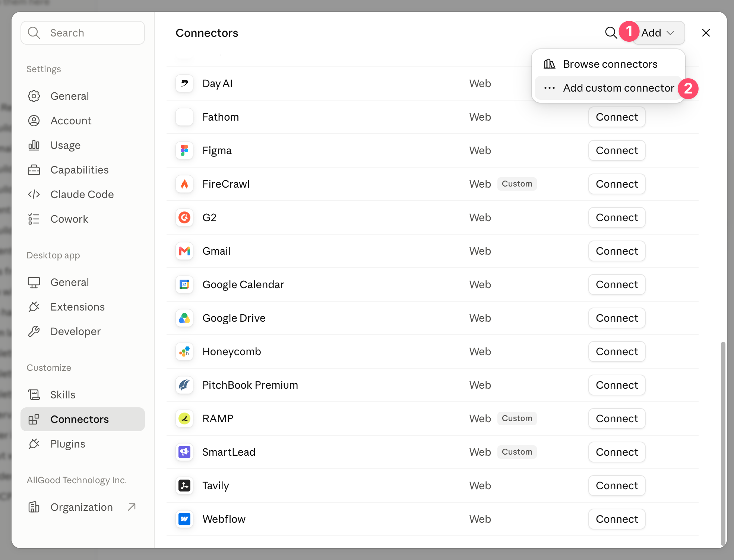Click the Google Drive icon
Viewport: 734px width, 560px height.
coord(184,318)
